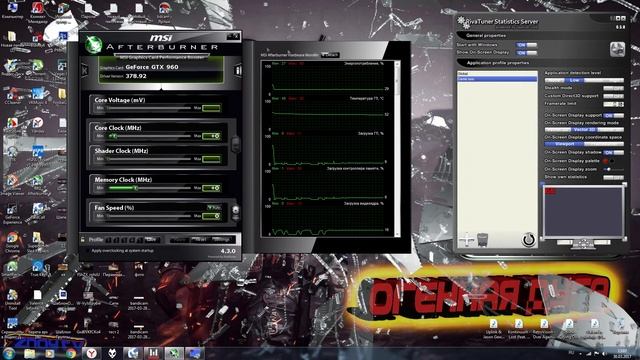Toggle the fan speed Auto button
The image size is (640, 360).
(214, 207)
